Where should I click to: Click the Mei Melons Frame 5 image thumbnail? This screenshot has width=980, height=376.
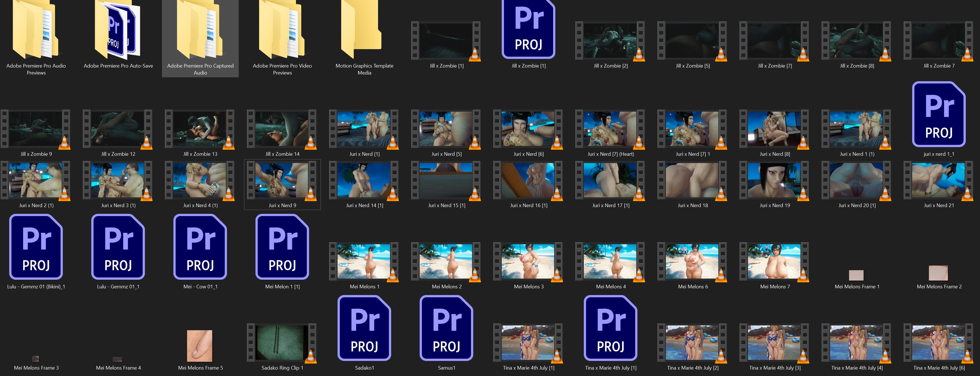(199, 346)
